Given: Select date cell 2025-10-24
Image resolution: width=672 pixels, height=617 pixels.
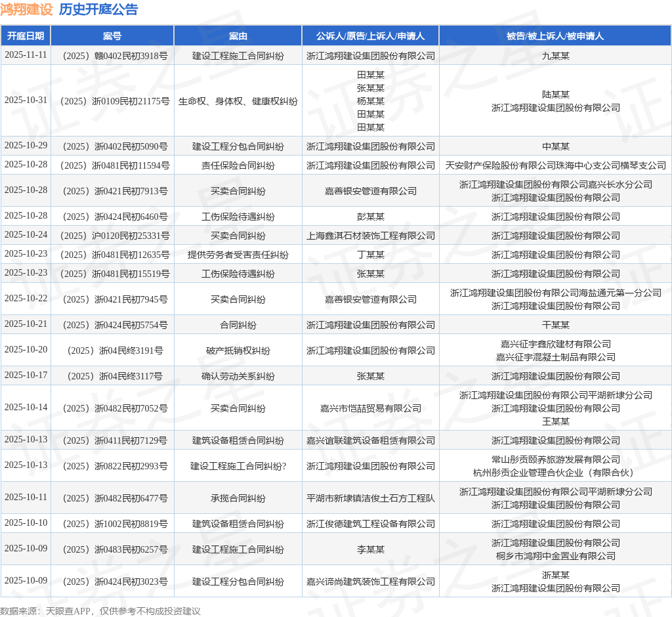Looking at the screenshot, I should (x=26, y=235).
